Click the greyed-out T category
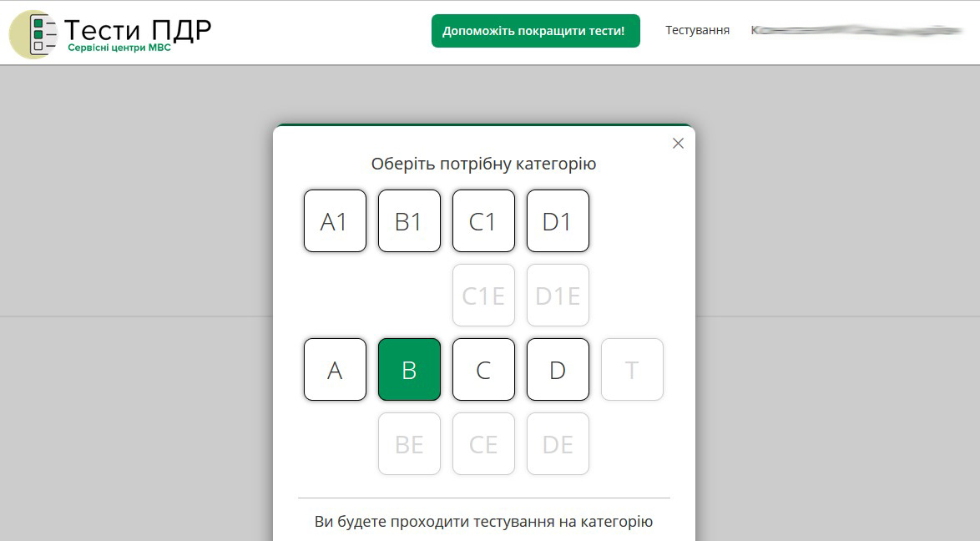This screenshot has height=541, width=980. pyautogui.click(x=632, y=370)
